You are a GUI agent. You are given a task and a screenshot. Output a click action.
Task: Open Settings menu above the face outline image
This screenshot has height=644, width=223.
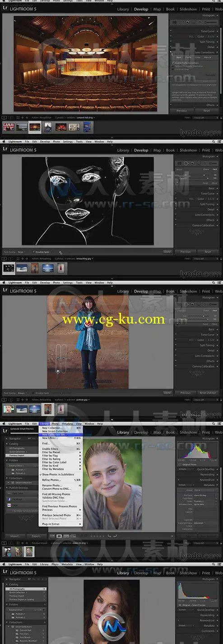click(x=68, y=142)
